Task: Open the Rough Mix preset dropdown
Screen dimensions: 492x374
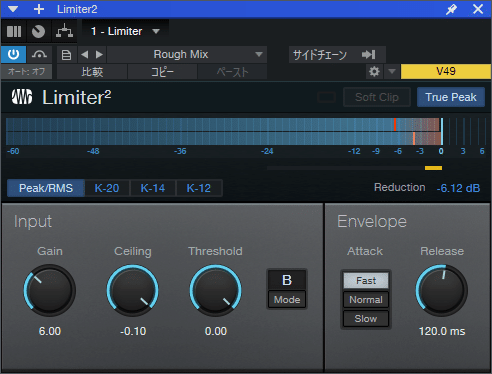Action: [x=187, y=54]
